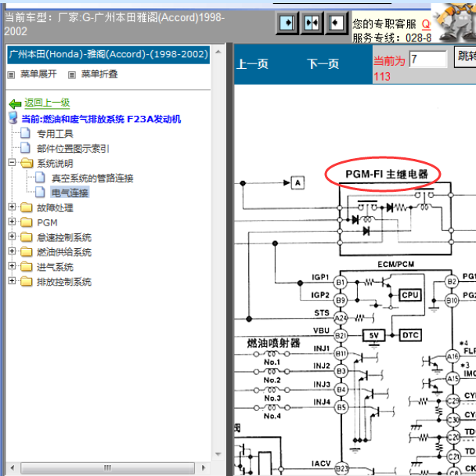
Task: Click the horizontal scrollbar left arrow
Action: coord(13,467)
